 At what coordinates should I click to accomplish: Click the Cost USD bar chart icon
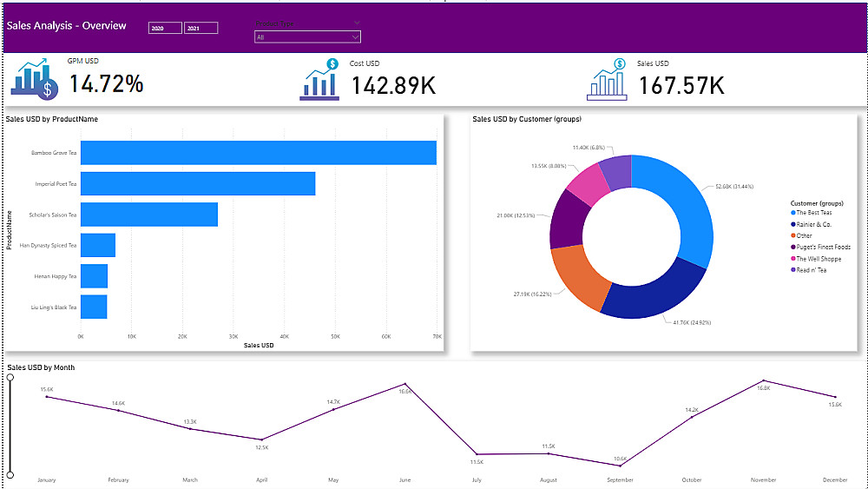click(319, 80)
